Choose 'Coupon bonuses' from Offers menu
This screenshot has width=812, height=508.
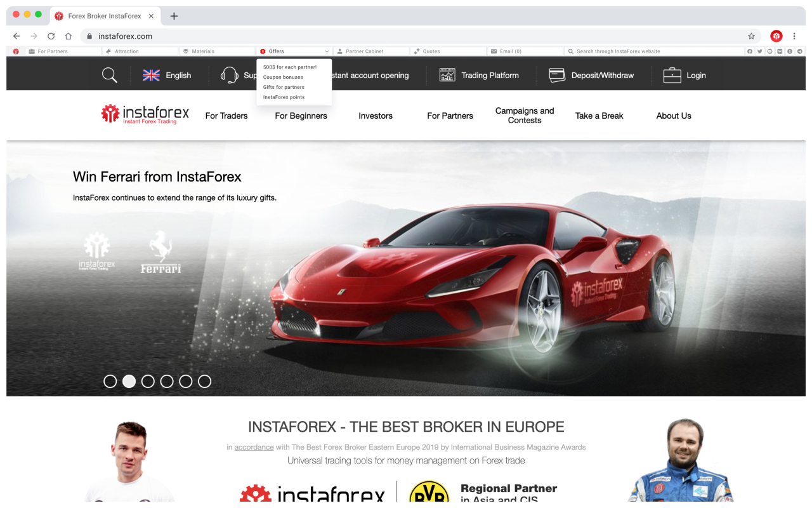(x=283, y=77)
